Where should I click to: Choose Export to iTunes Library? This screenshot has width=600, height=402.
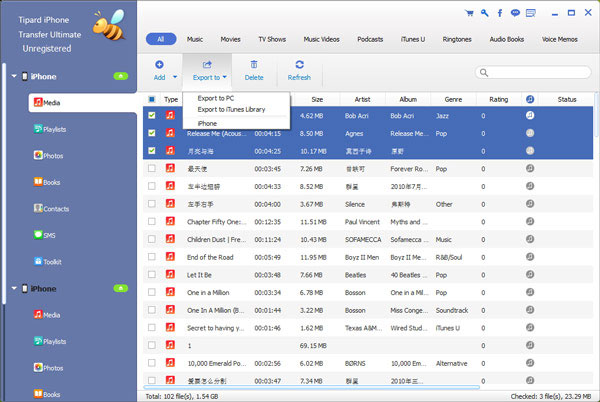231,109
